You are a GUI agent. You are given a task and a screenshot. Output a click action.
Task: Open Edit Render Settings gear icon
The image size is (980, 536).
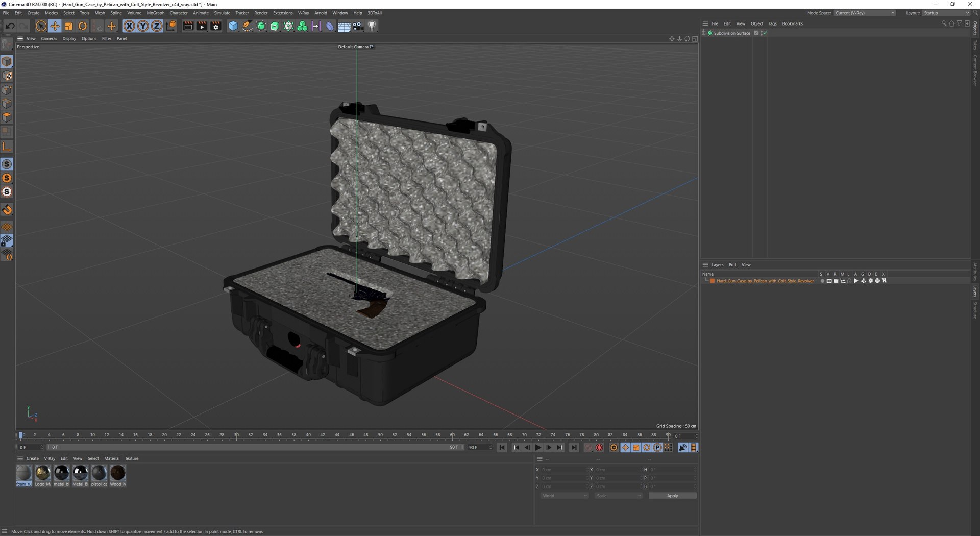[216, 26]
